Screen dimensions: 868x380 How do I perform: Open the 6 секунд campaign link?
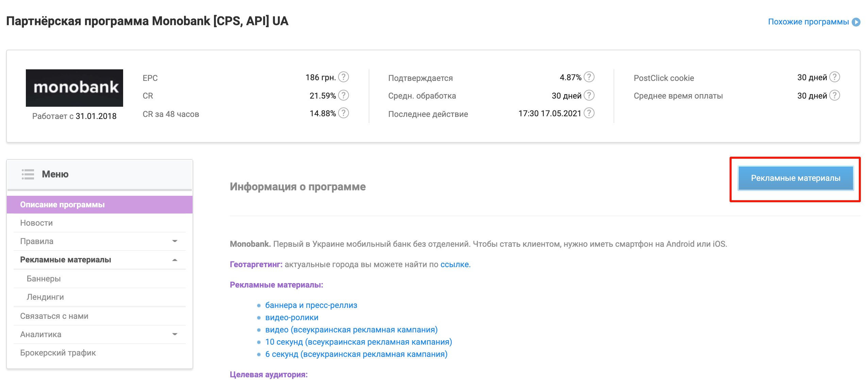pos(356,354)
